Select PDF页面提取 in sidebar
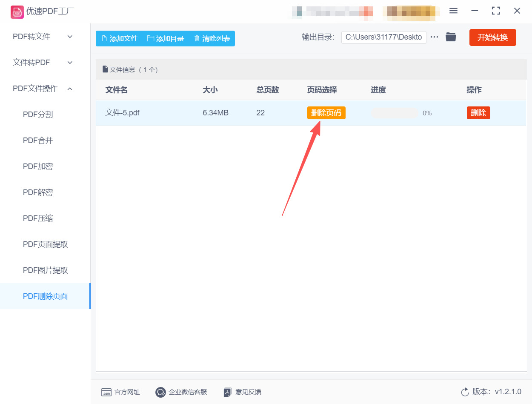 click(45, 244)
